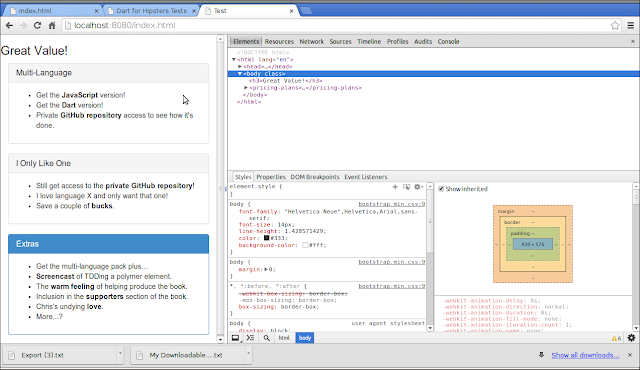Bookmark this page with the star icon

[615, 25]
